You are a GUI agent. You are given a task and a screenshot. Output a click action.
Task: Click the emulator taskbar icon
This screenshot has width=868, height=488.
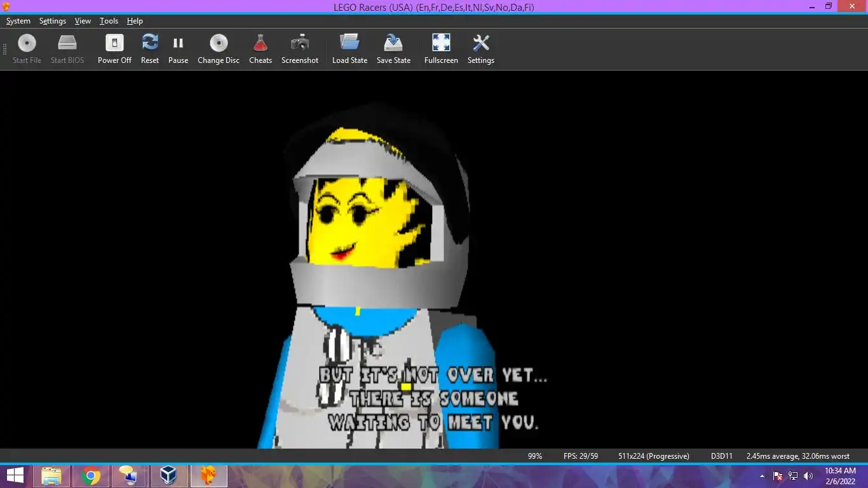coord(208,475)
